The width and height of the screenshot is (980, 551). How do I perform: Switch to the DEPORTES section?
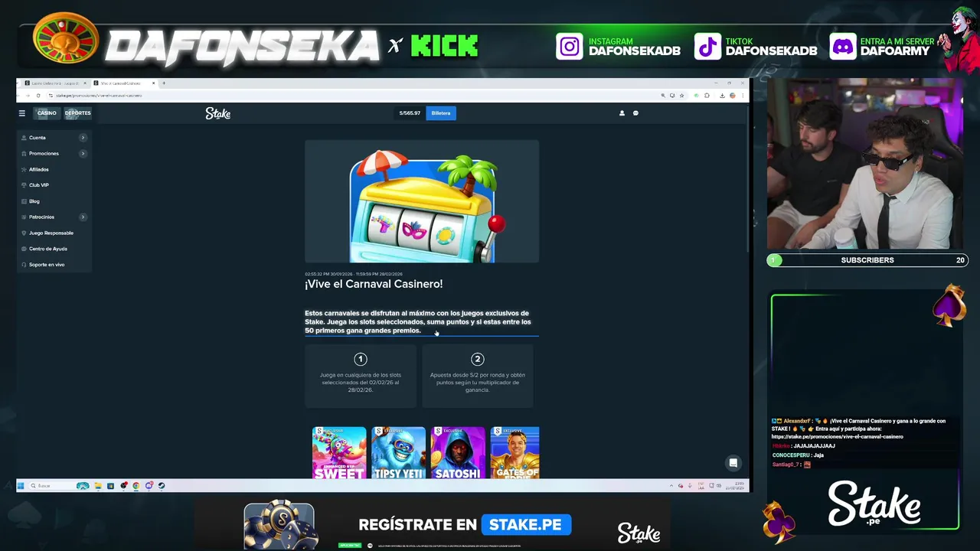click(77, 113)
